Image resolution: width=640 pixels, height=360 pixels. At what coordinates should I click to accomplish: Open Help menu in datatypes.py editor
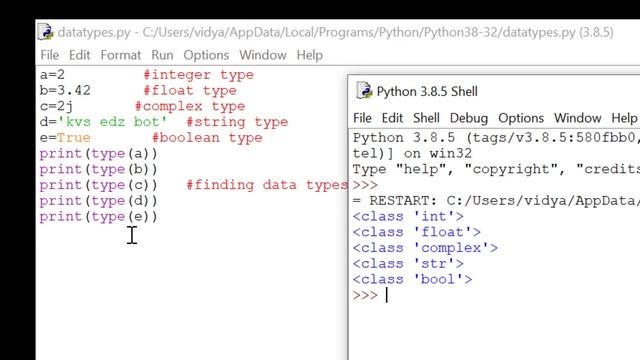point(309,55)
